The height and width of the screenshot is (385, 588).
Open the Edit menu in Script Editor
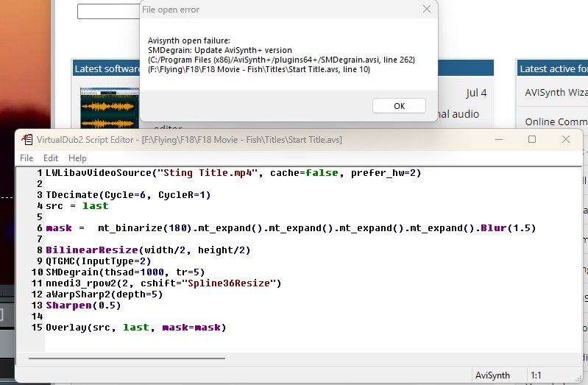tap(51, 158)
